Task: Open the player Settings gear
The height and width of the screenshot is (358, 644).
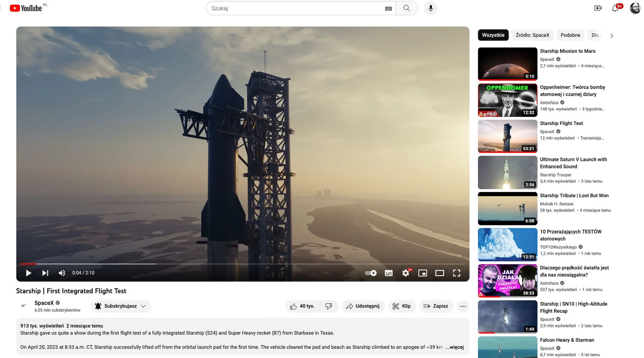Action: [405, 273]
